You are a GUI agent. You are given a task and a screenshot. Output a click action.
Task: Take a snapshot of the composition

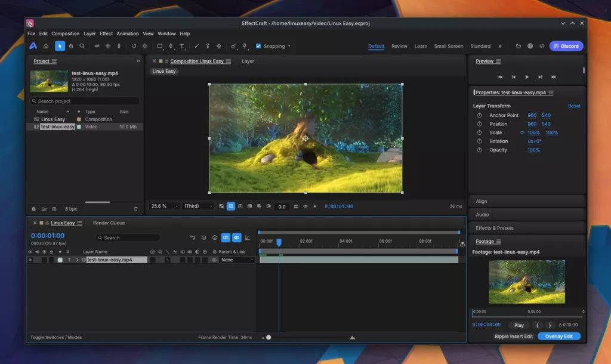point(296,206)
